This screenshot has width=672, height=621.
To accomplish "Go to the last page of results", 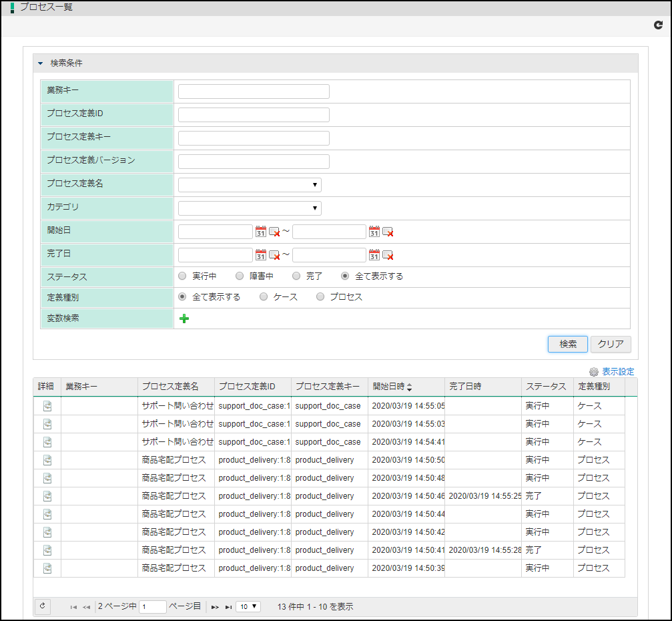I will [228, 607].
